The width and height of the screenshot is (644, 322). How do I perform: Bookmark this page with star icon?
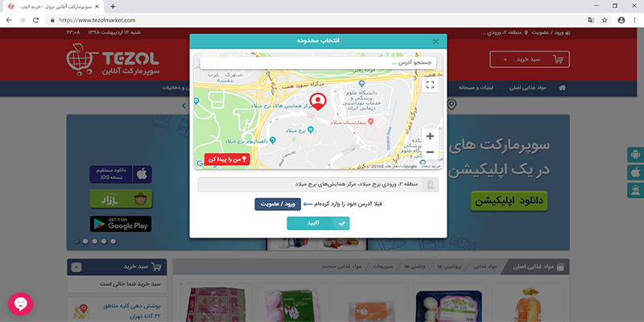coord(605,19)
